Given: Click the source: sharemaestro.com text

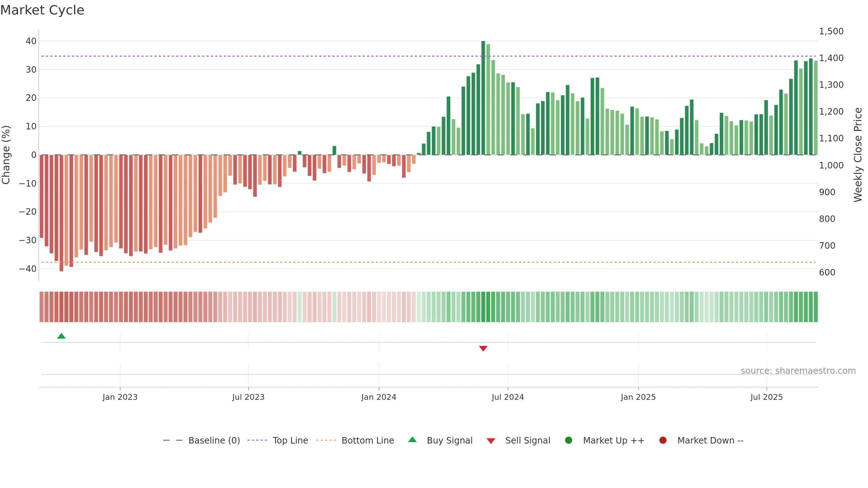Looking at the screenshot, I should coord(798,371).
